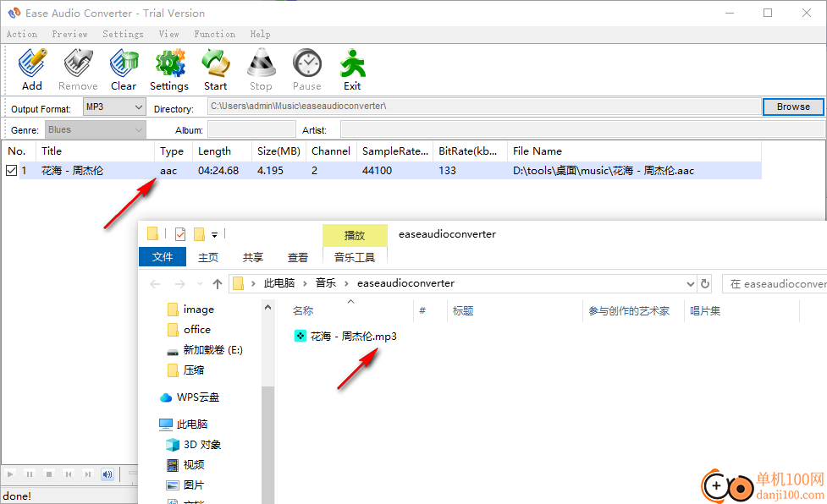Select 新加载卷 (E:) drive in navigation pane
This screenshot has height=504, width=827.
[x=205, y=350]
